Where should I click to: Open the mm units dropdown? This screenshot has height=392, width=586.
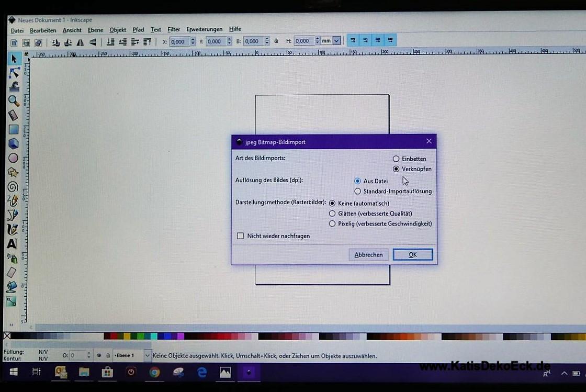coord(336,41)
